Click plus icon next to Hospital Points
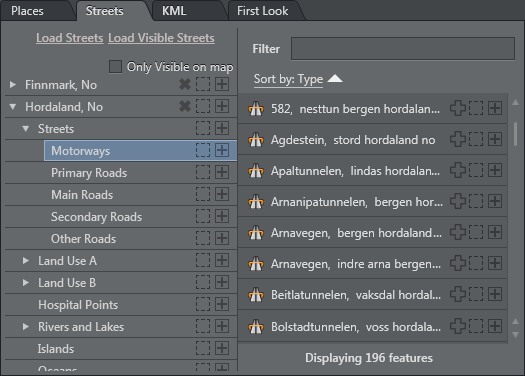This screenshot has height=376, width=525. (222, 304)
